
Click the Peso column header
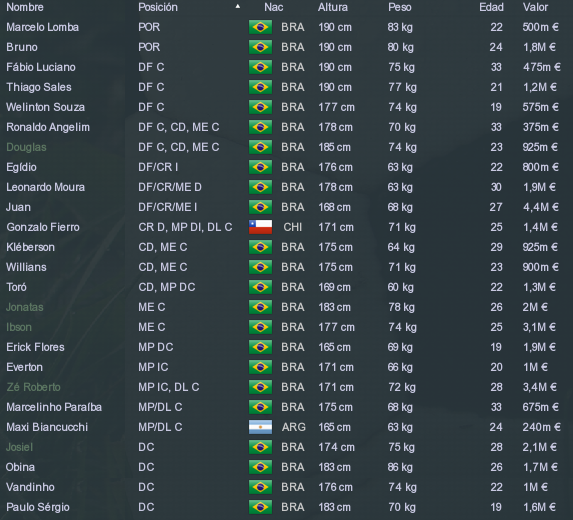(400, 7)
